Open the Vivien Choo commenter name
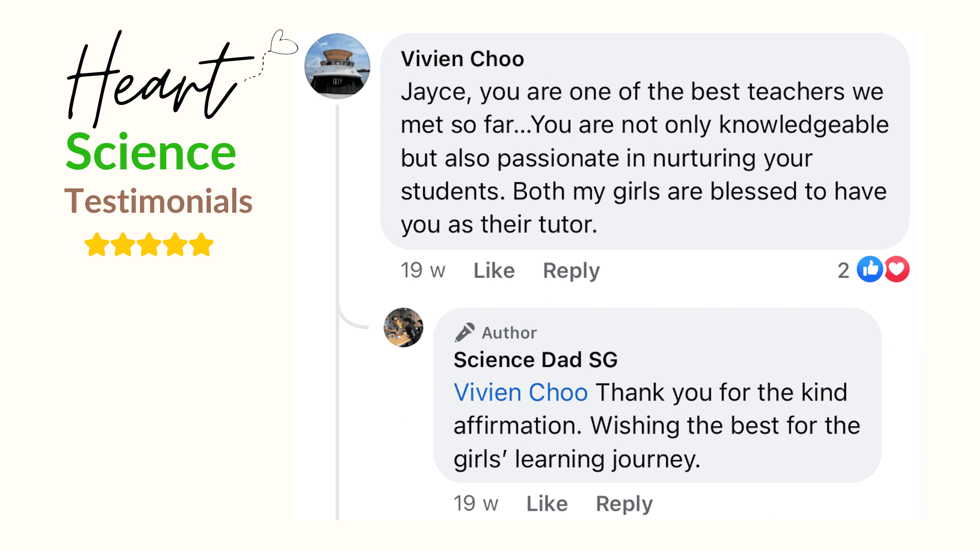Viewport: 980px width, 551px height. (462, 59)
